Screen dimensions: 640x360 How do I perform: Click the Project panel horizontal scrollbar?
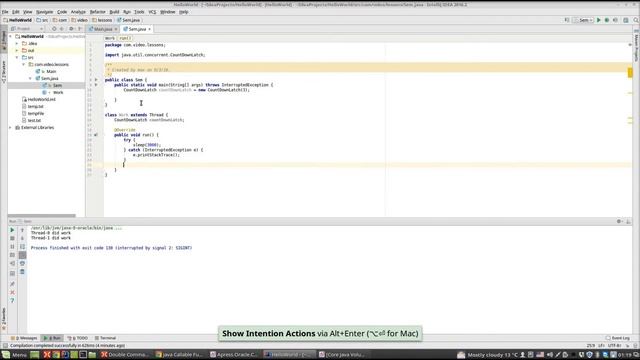(42, 216)
